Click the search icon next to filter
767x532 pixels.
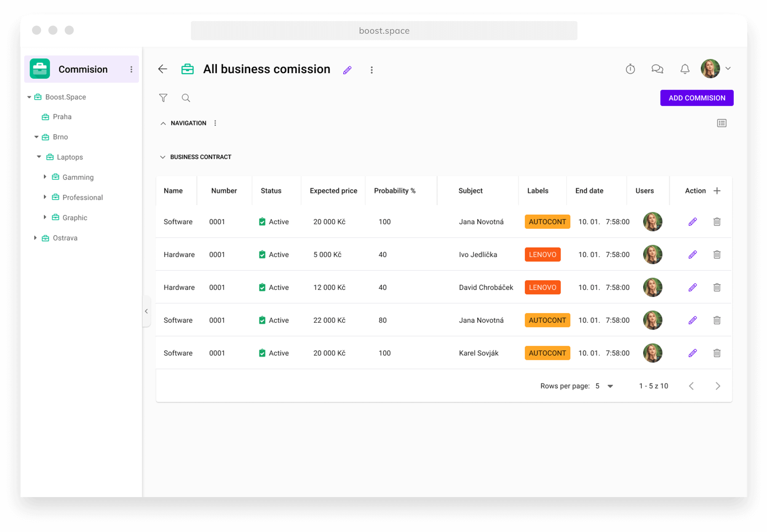[x=186, y=98]
